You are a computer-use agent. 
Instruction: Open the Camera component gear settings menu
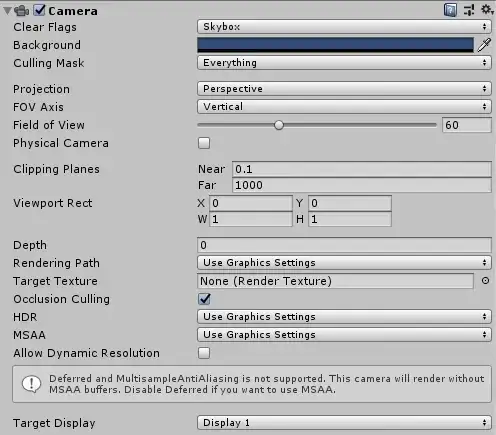tap(487, 10)
